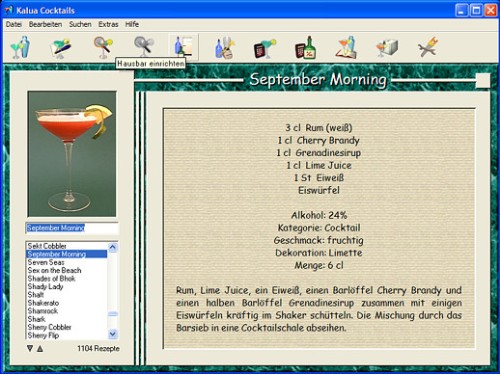
Task: Maximize the Kalua Cocktails window
Action: pos(476,10)
